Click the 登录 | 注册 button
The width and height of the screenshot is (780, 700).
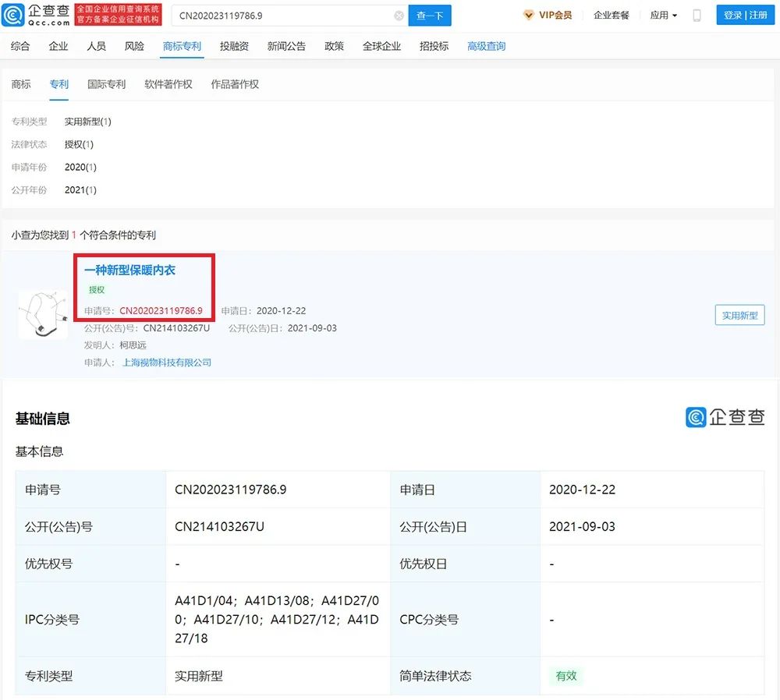click(x=745, y=15)
